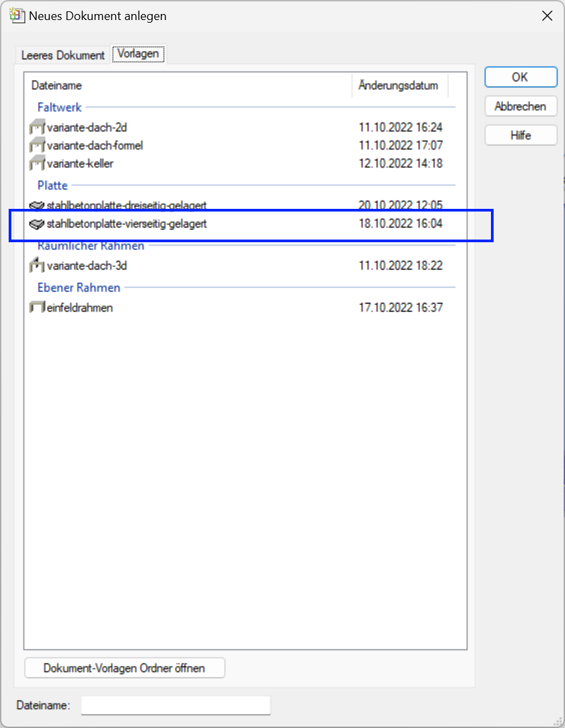
Task: Collapse the Räumlicher Rahmen group header
Action: coord(91,246)
